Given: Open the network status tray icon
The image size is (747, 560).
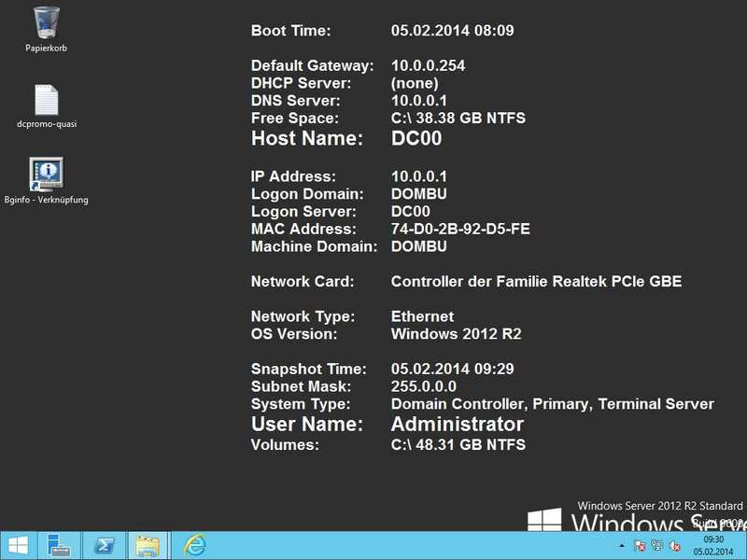Looking at the screenshot, I should point(657,546).
